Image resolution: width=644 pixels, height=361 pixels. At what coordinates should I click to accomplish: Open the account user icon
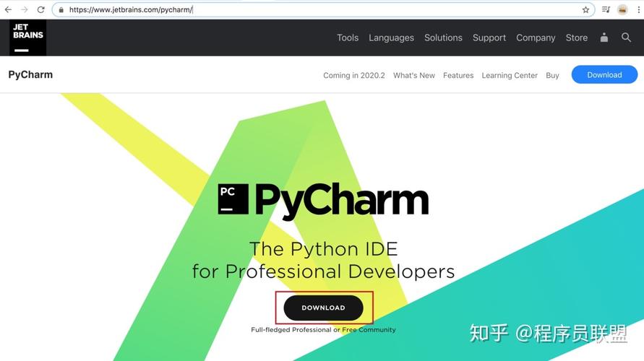[x=604, y=38]
